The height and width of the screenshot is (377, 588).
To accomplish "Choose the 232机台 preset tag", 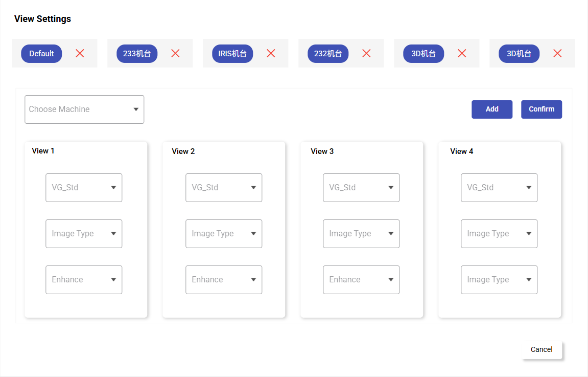I will pos(328,54).
